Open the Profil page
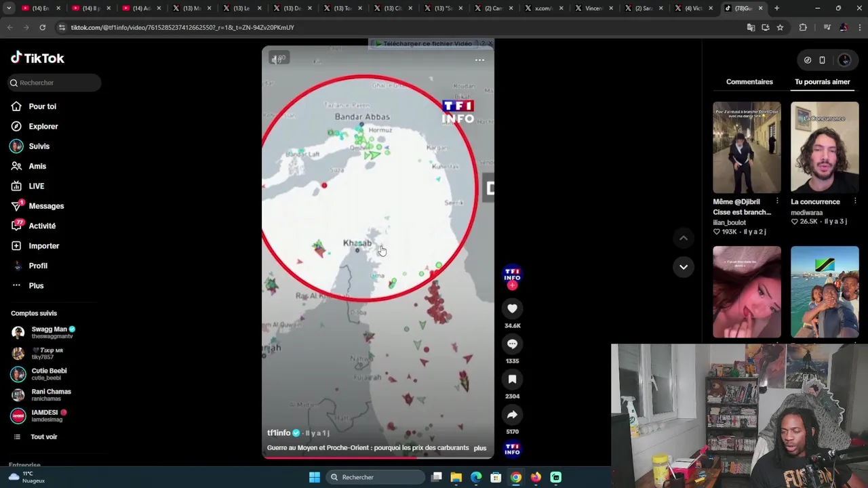 coord(38,266)
